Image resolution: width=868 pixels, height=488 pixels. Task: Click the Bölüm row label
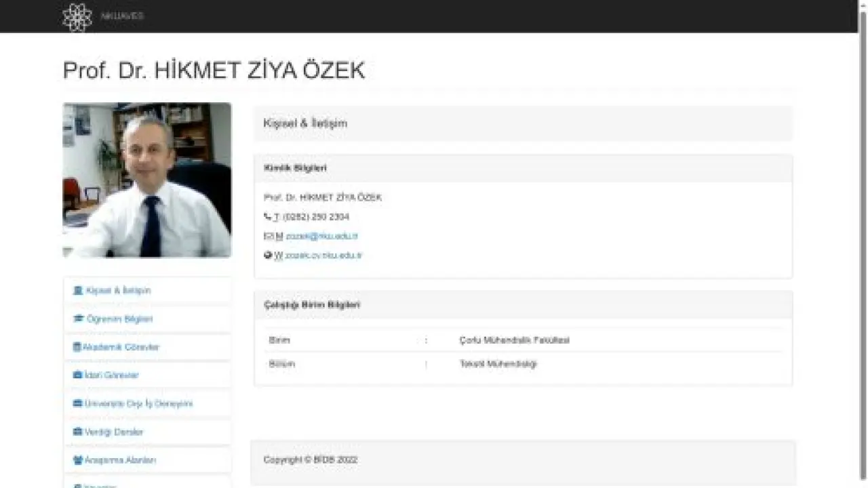pos(282,364)
